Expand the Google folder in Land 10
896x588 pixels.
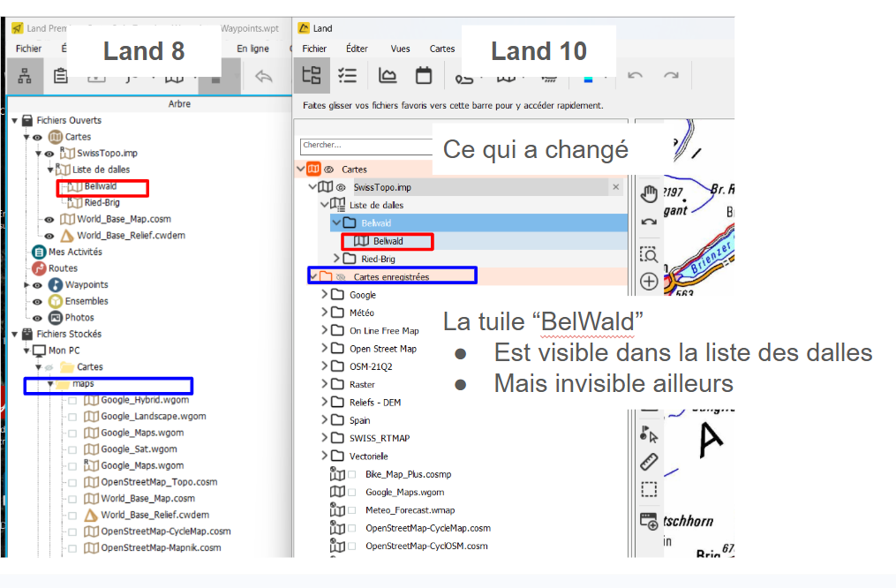[325, 294]
